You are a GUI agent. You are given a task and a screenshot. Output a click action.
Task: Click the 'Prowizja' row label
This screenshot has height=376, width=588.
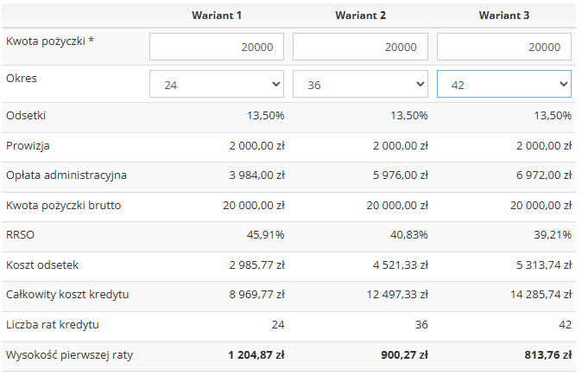point(28,145)
